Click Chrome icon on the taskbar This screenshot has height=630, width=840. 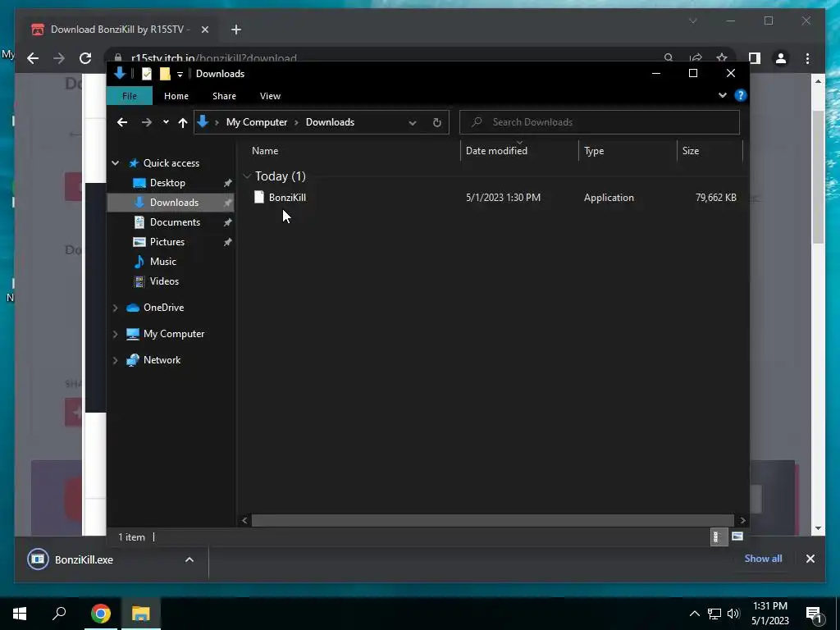(101, 614)
